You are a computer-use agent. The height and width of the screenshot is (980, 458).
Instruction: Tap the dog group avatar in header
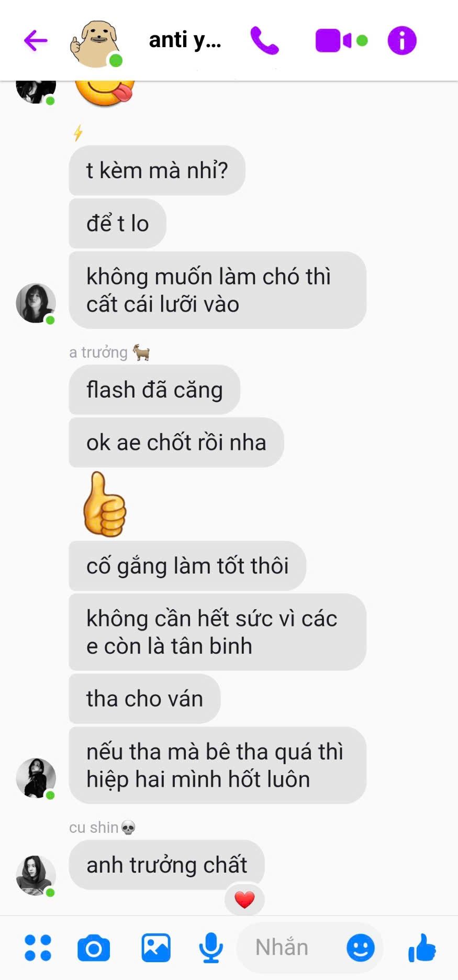click(96, 43)
